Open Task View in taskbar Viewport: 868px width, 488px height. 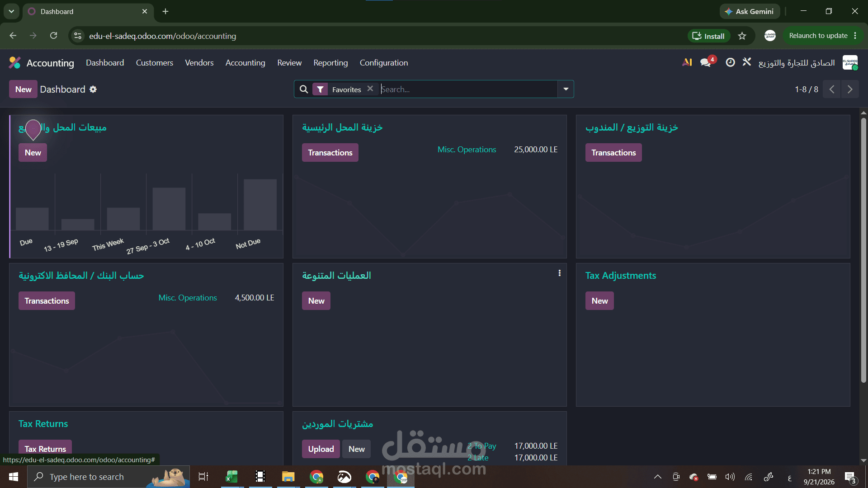pyautogui.click(x=203, y=477)
